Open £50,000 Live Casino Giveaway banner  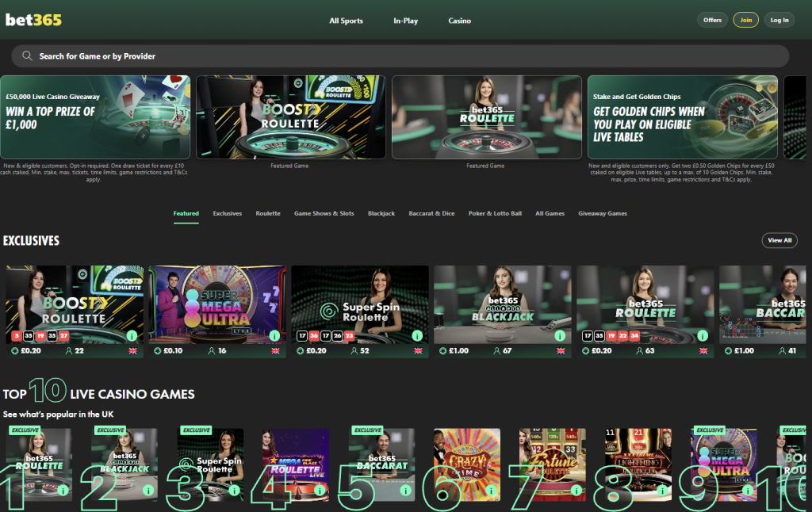click(x=95, y=117)
